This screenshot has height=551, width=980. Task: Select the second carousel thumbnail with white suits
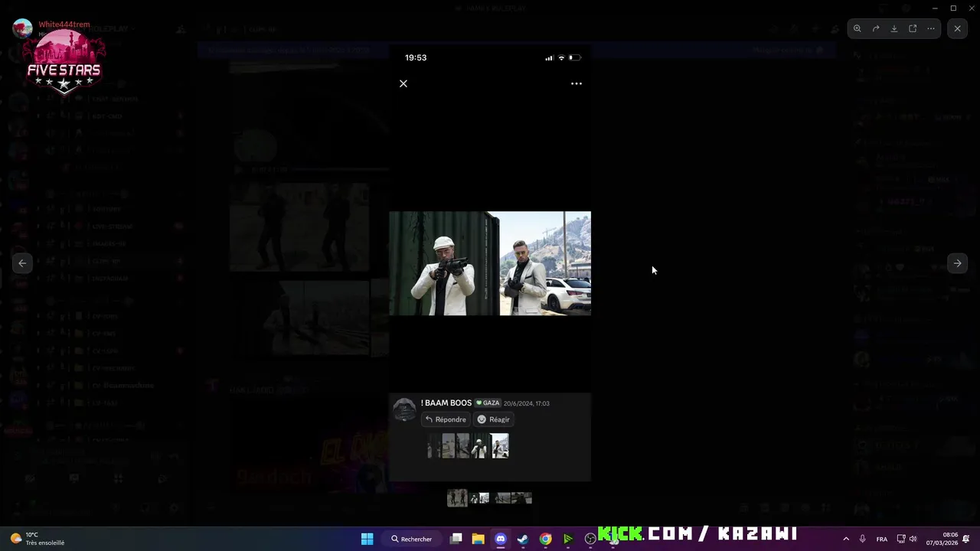point(480,498)
